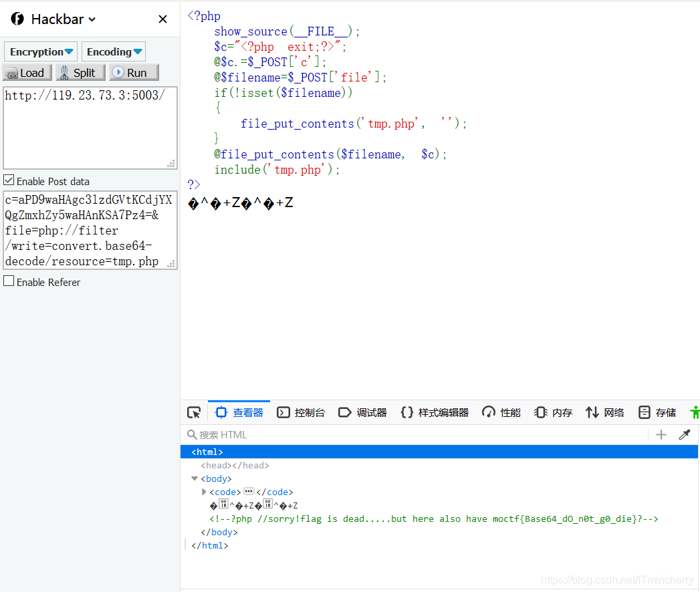The width and height of the screenshot is (700, 592).
Task: Activate the element picker icon in devtools
Action: point(194,412)
